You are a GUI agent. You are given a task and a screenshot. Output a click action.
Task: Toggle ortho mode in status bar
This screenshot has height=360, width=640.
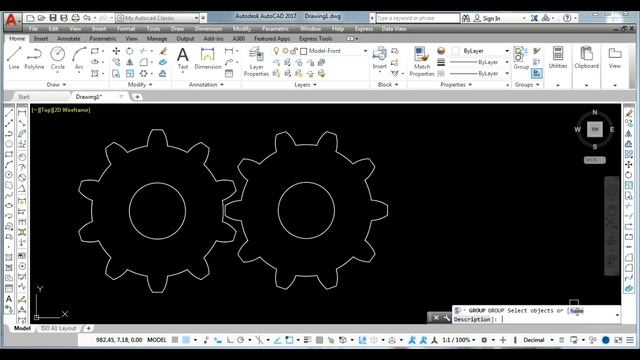coord(230,340)
